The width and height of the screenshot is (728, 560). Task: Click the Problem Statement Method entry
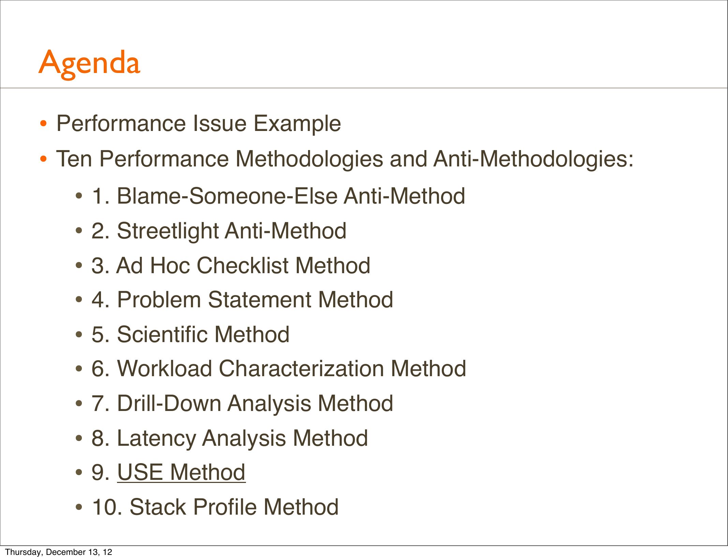(x=242, y=300)
